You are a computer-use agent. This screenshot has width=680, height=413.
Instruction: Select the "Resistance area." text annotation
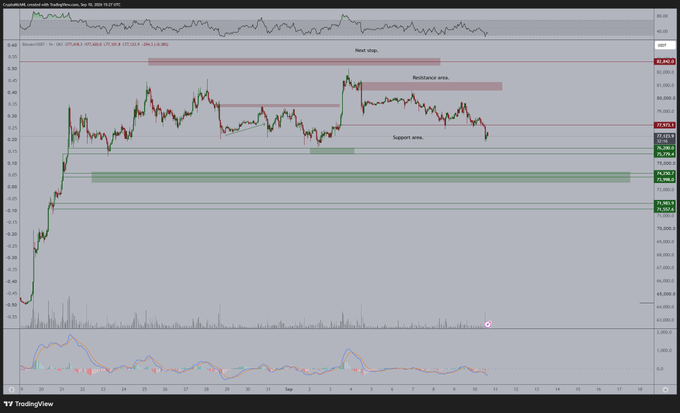point(431,78)
